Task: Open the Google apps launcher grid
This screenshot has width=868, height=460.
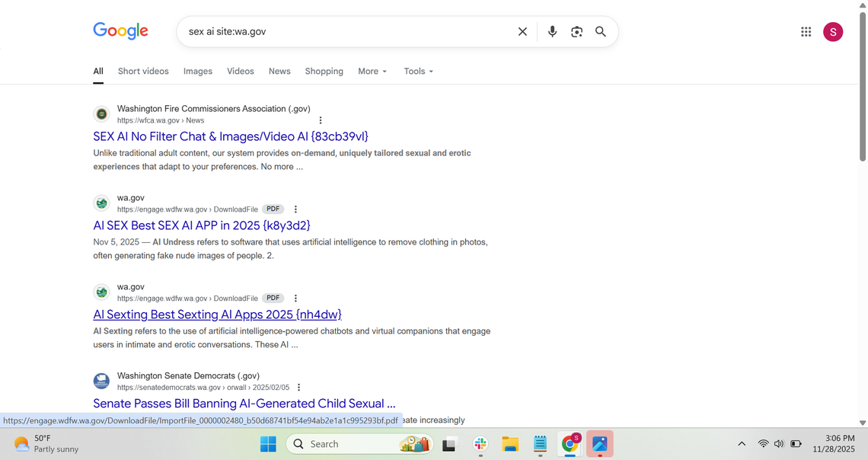Action: (x=806, y=31)
